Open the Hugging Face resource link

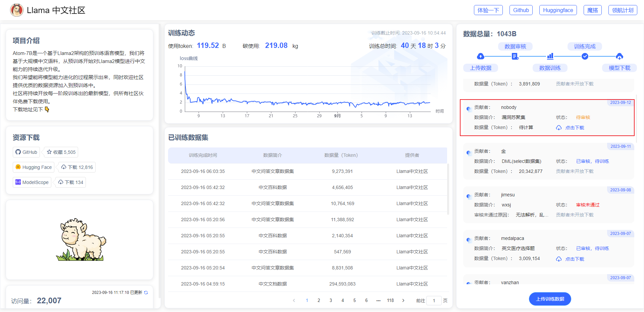point(34,167)
